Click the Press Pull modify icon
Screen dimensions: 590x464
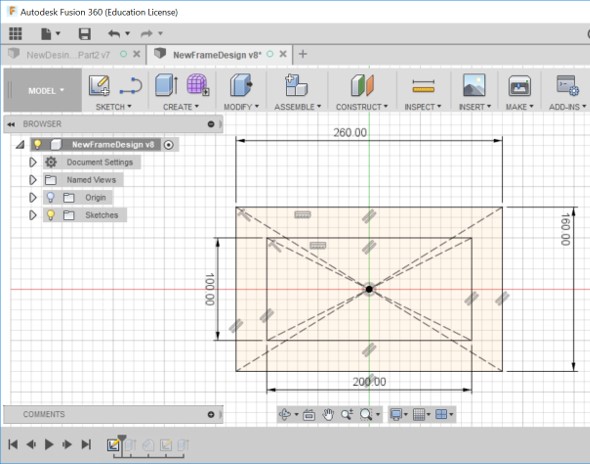241,85
